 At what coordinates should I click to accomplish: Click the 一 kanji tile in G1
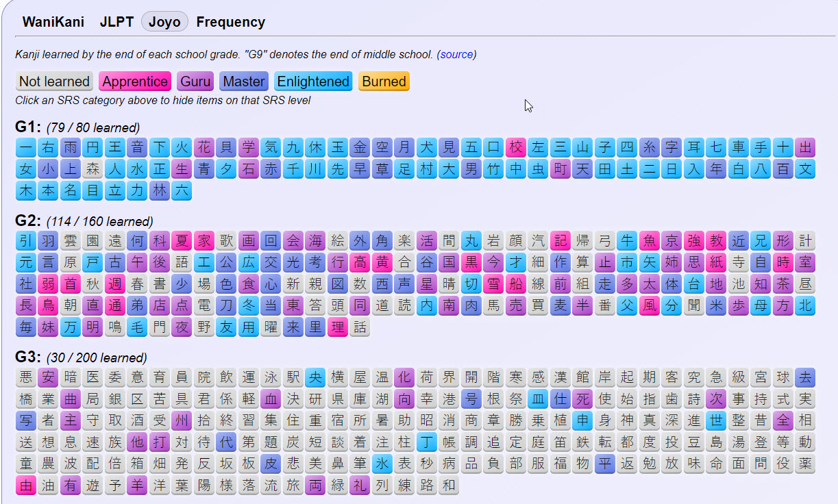click(26, 147)
